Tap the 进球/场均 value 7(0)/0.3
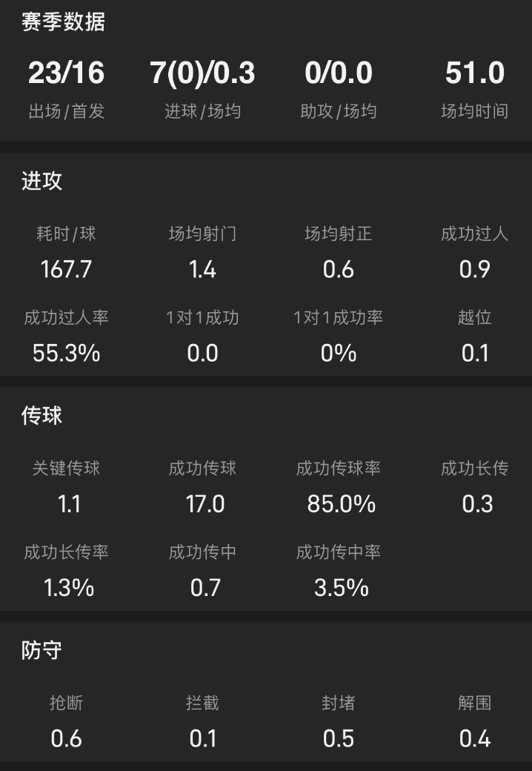The width and height of the screenshot is (532, 771). coord(202,73)
